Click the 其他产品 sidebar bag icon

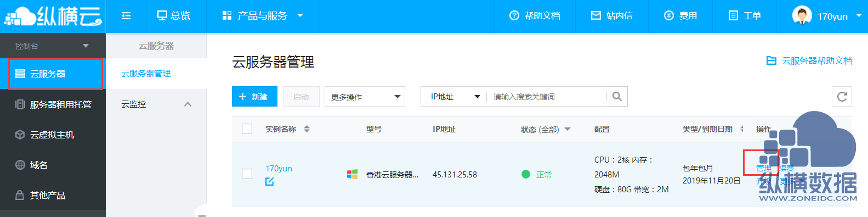point(20,195)
